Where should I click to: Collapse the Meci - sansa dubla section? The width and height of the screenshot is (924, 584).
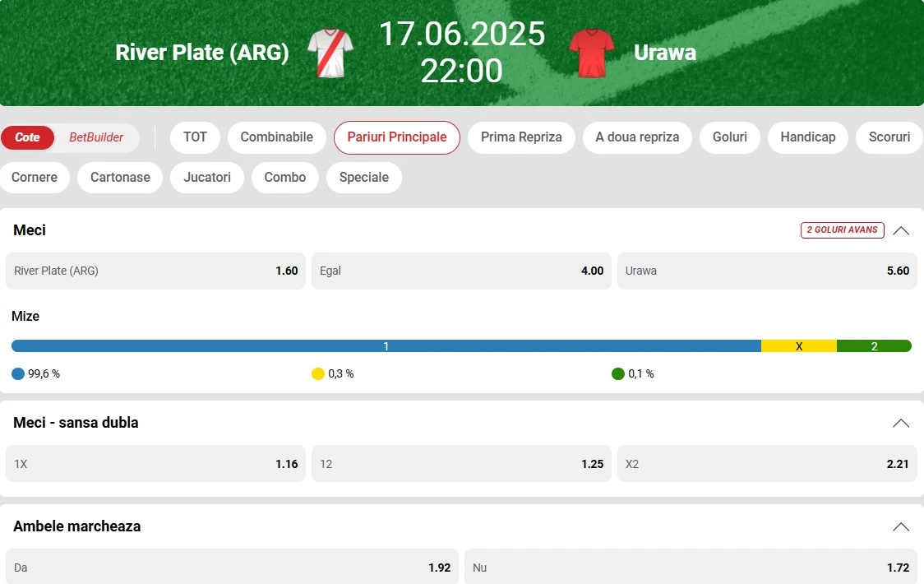900,423
